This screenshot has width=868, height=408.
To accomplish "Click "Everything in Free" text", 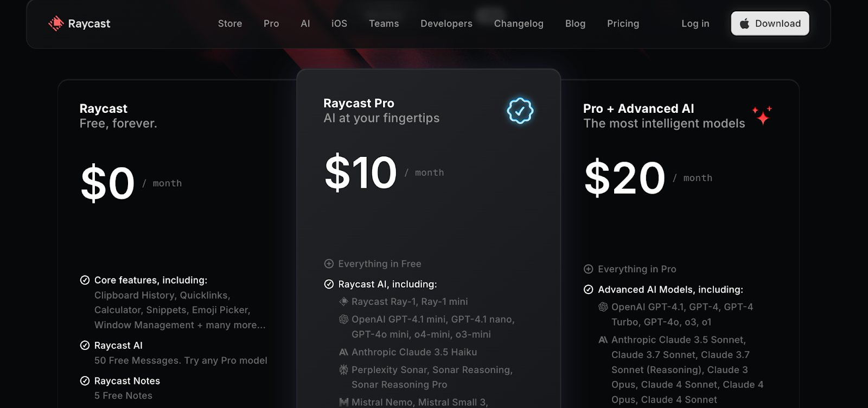I will pyautogui.click(x=380, y=264).
